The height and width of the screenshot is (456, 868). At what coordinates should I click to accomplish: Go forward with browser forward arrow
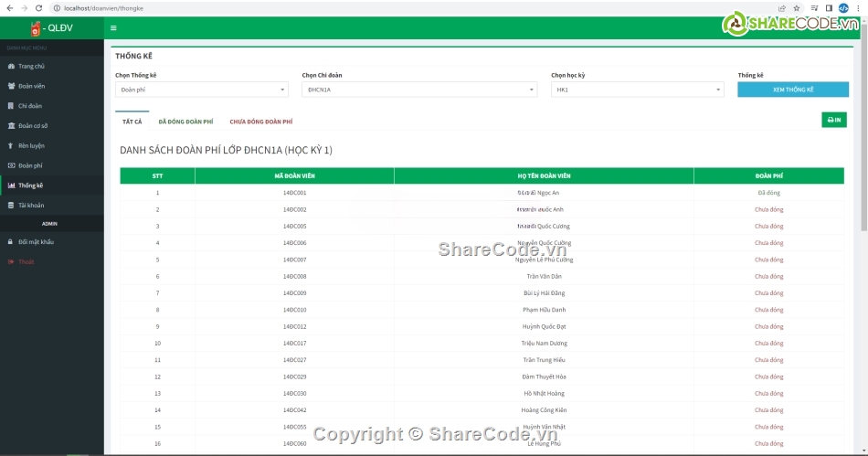click(x=24, y=8)
